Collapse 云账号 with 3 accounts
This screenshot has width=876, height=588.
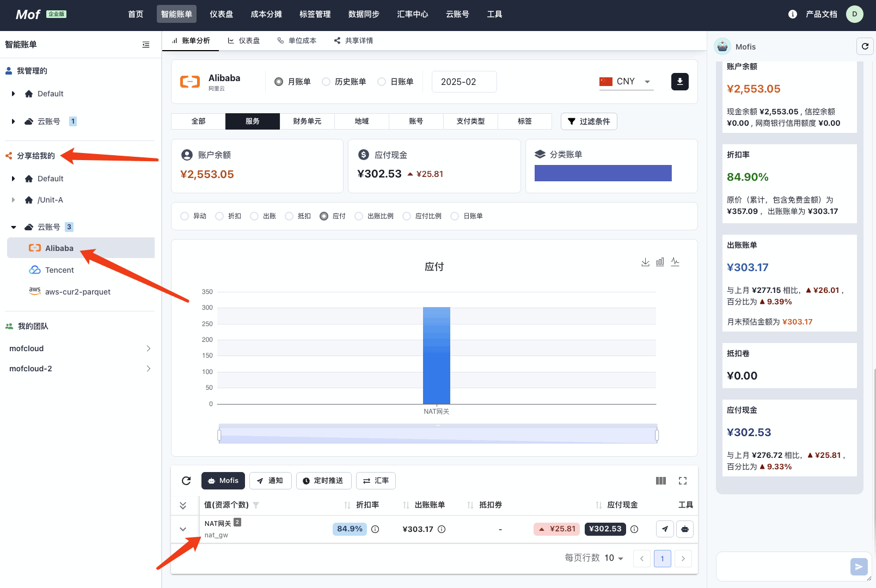13,227
